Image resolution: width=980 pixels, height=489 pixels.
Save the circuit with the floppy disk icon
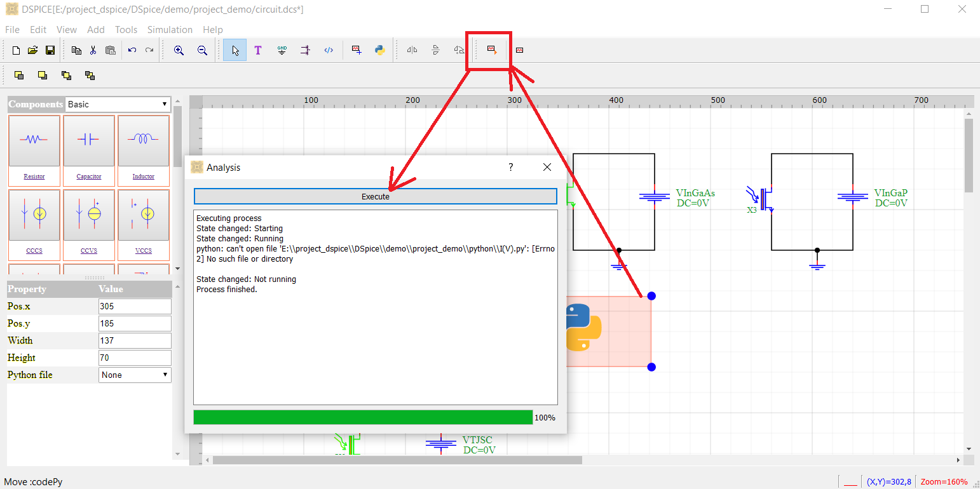pyautogui.click(x=50, y=50)
